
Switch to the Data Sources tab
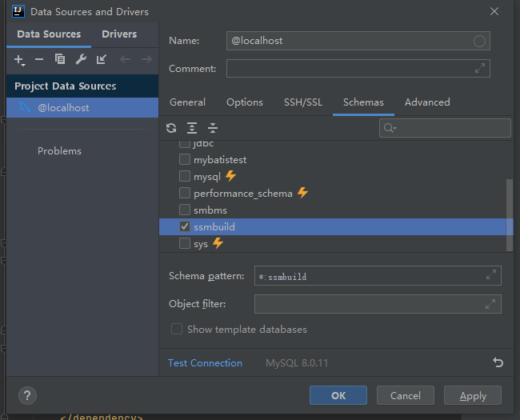[49, 34]
